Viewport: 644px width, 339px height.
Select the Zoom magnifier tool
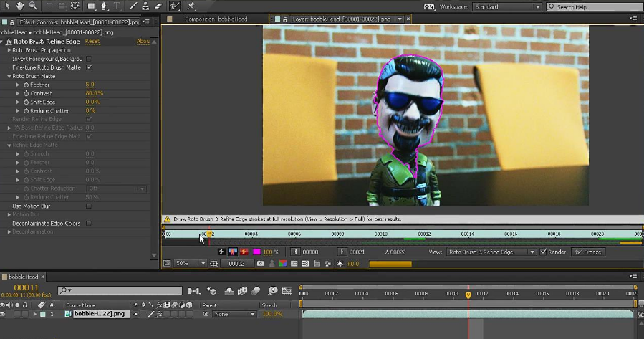click(33, 6)
